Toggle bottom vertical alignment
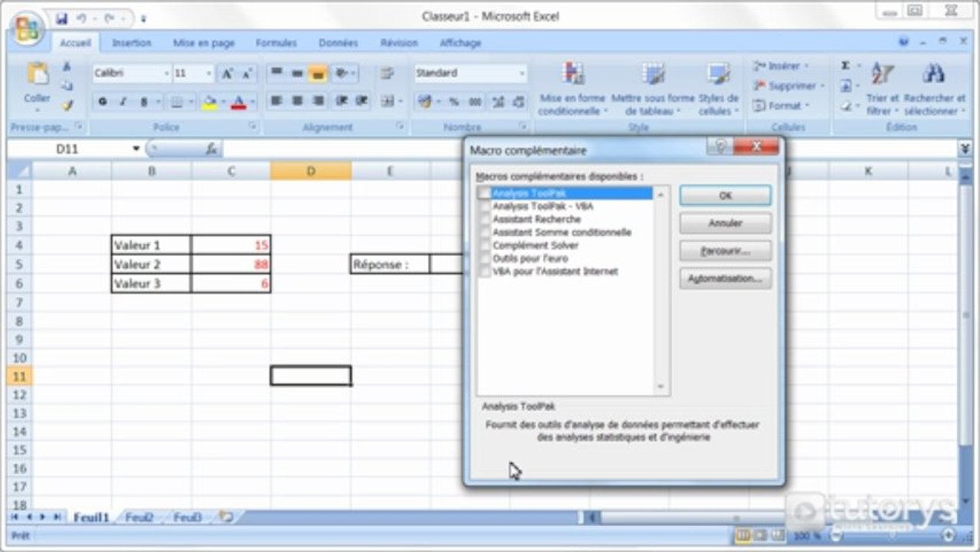980x552 pixels. (x=318, y=74)
